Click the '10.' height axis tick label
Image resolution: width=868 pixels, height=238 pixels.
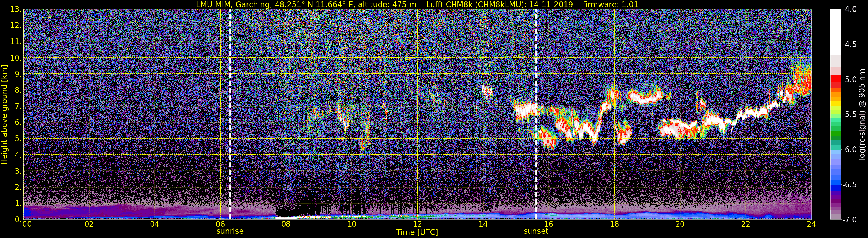coord(16,58)
